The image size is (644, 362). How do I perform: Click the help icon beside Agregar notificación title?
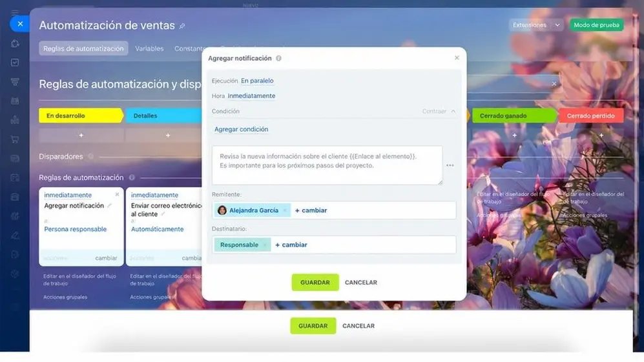tap(278, 58)
